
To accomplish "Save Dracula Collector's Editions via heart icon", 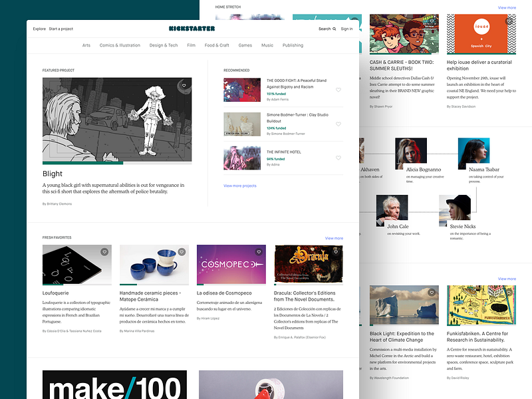I will tap(336, 252).
